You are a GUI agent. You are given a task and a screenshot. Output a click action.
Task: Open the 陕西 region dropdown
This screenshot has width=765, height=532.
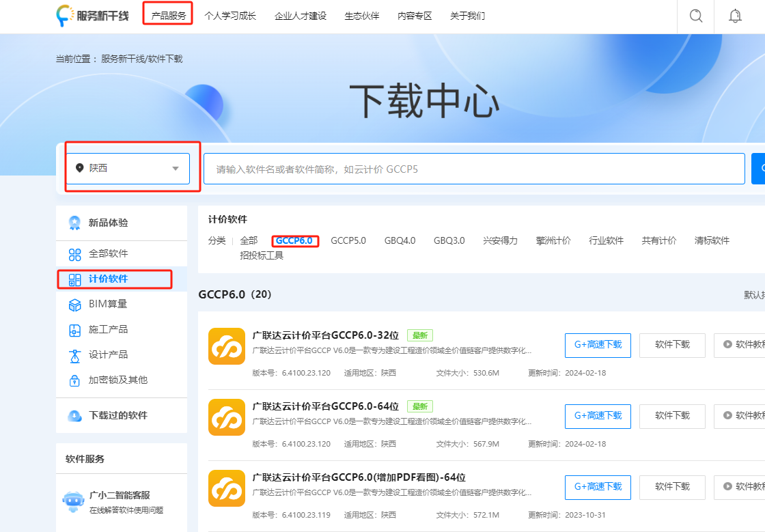tap(128, 169)
